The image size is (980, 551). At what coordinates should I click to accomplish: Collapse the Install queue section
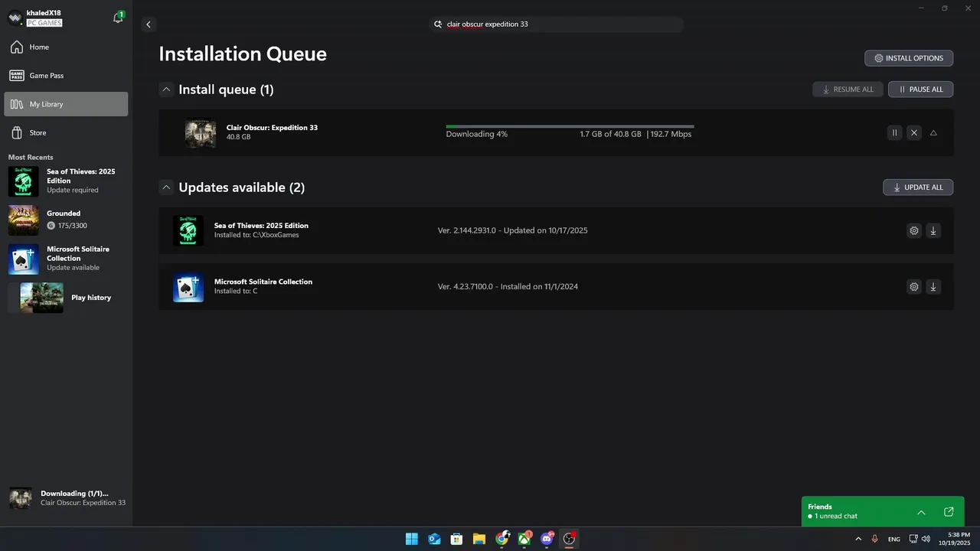click(166, 90)
